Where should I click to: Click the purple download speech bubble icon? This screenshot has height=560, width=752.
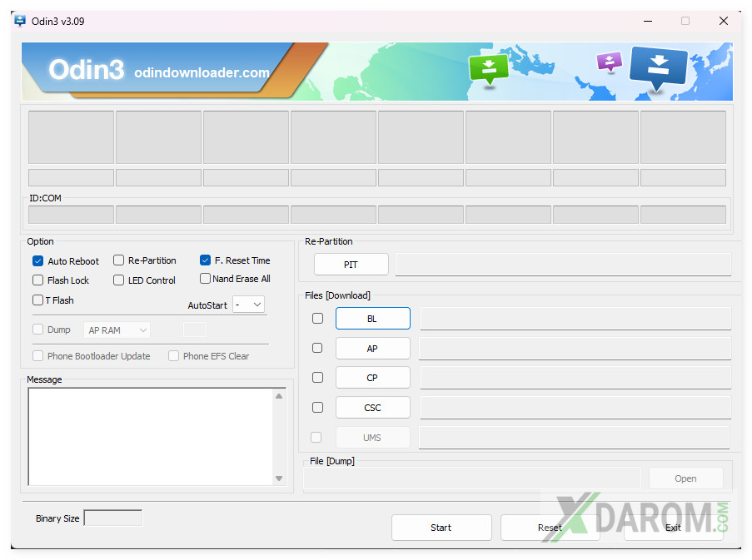click(609, 62)
